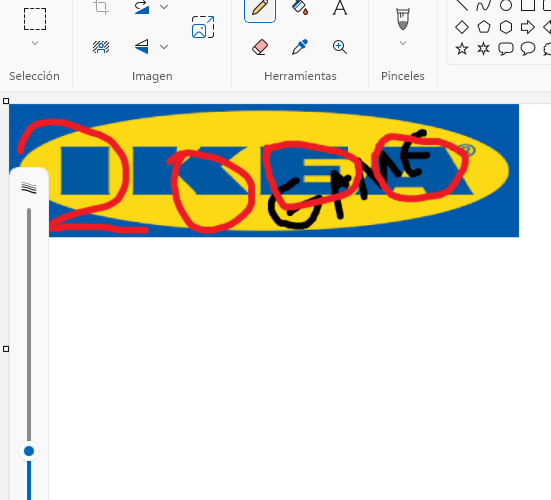This screenshot has height=500, width=551.
Task: Click the Crop tool icon
Action: 101,7
